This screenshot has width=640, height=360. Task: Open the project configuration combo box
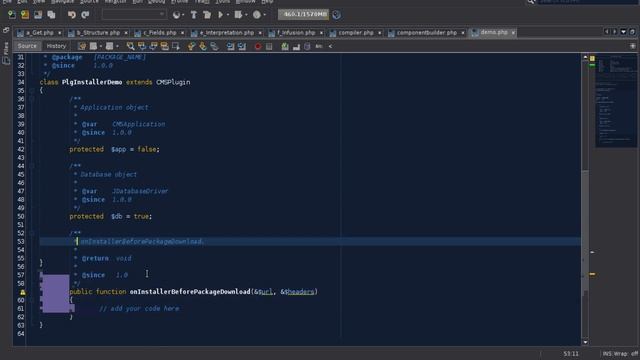click(134, 15)
